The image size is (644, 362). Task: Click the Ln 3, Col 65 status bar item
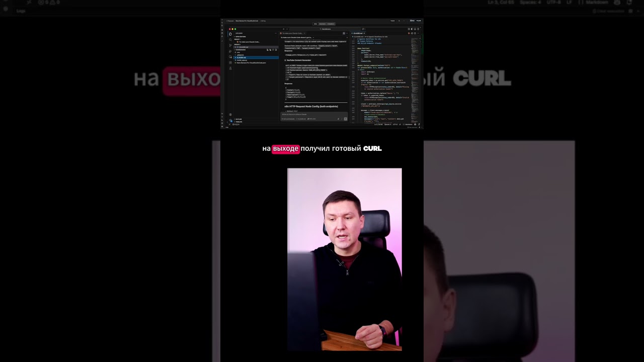[x=379, y=124]
